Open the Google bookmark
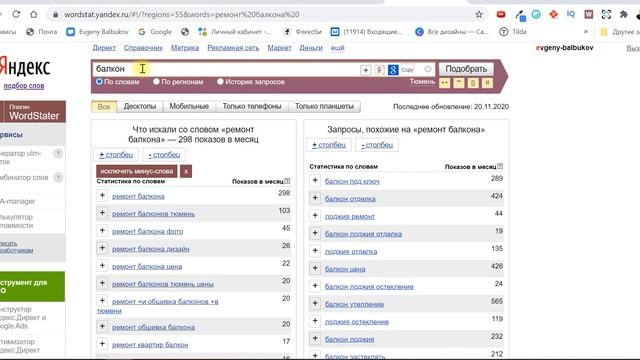Screen dimensions: 640x360 tap(155, 31)
